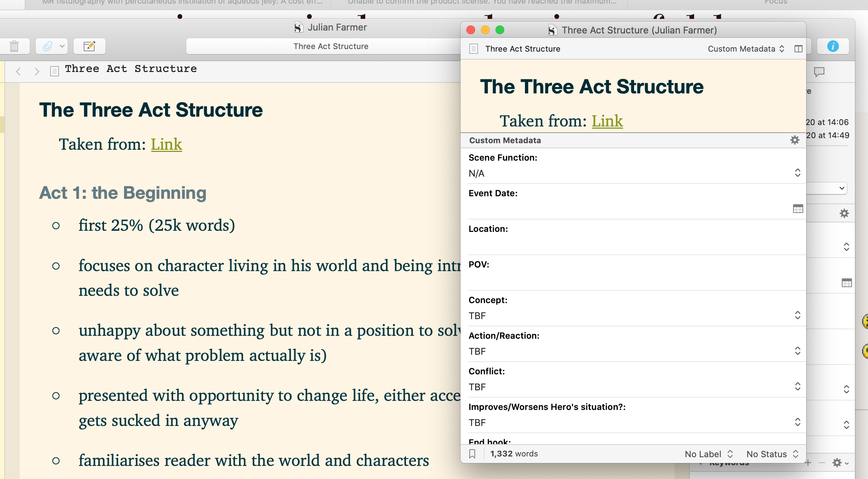Minimize the Quick Reference window

(x=485, y=30)
